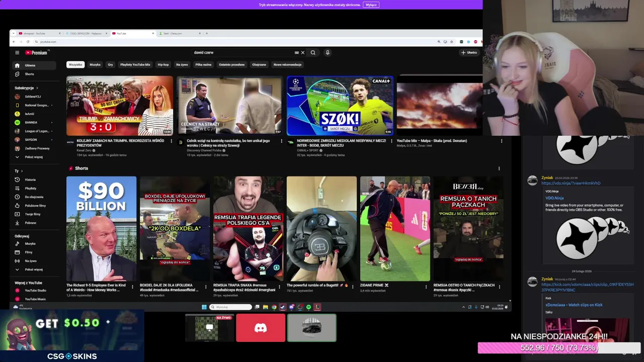Image resolution: width=644 pixels, height=362 pixels.
Task: Expand the Ty section chevron
Action: (23, 171)
